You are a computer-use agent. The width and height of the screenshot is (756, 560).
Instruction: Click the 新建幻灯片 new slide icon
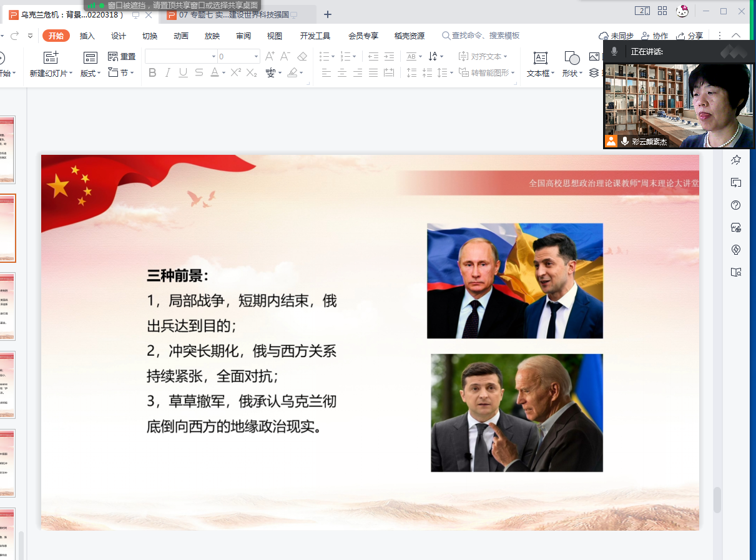[x=51, y=58]
